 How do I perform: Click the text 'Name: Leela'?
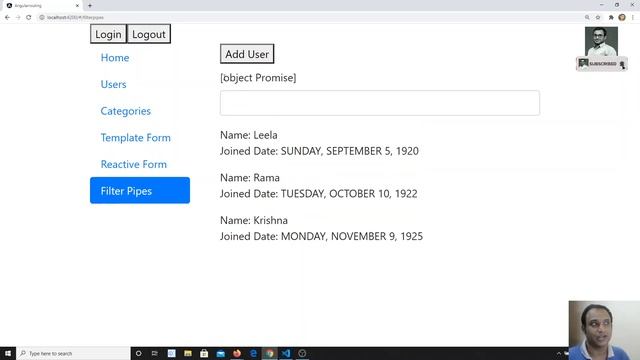[x=249, y=135]
